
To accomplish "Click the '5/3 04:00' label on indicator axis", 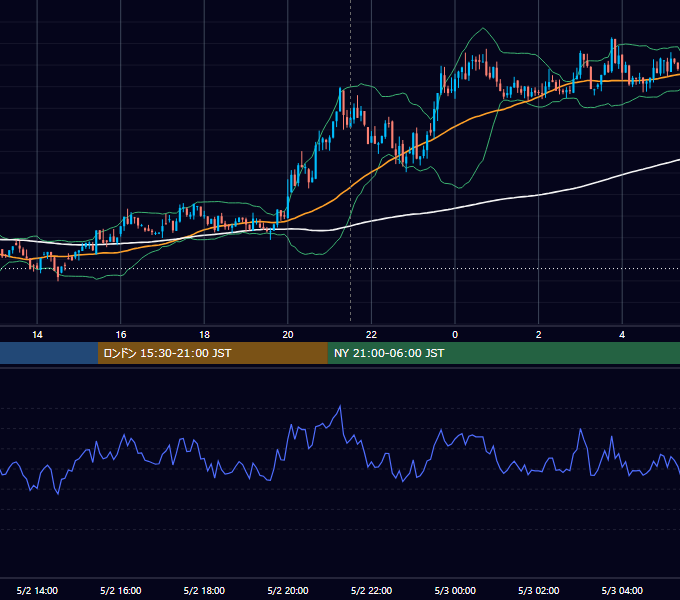I will (622, 590).
